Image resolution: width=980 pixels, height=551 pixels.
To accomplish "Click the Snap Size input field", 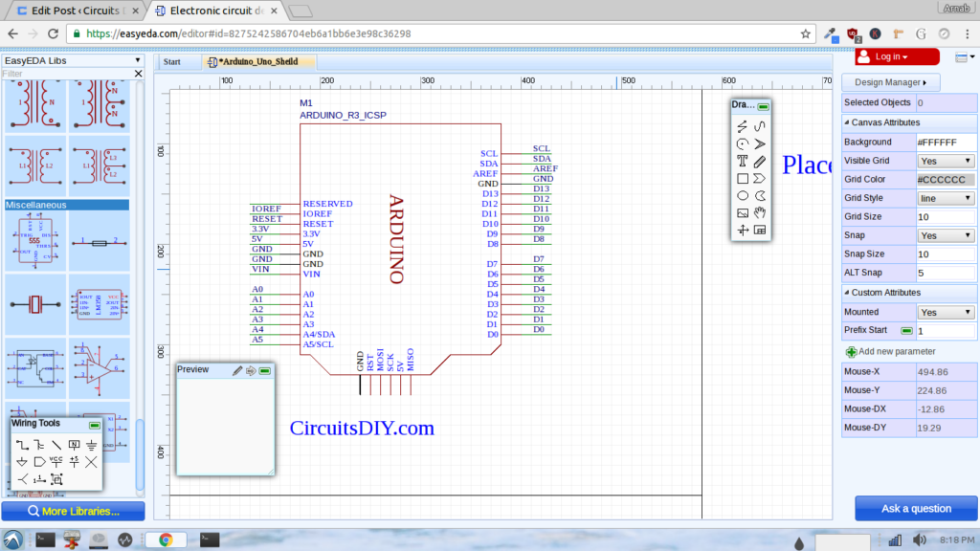I will [x=946, y=254].
